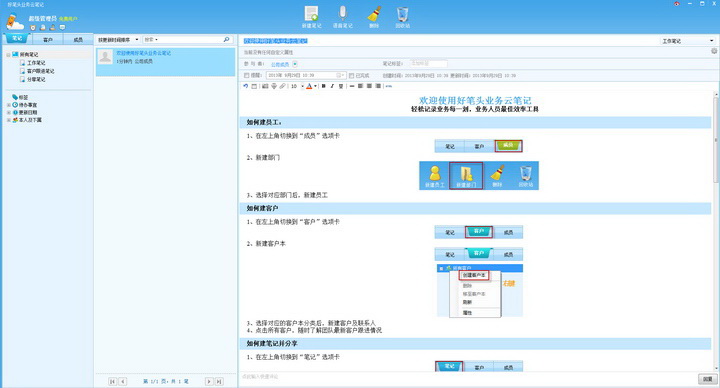Open the reminder date-time picker dropdown
This screenshot has width=720, height=388.
coord(341,75)
